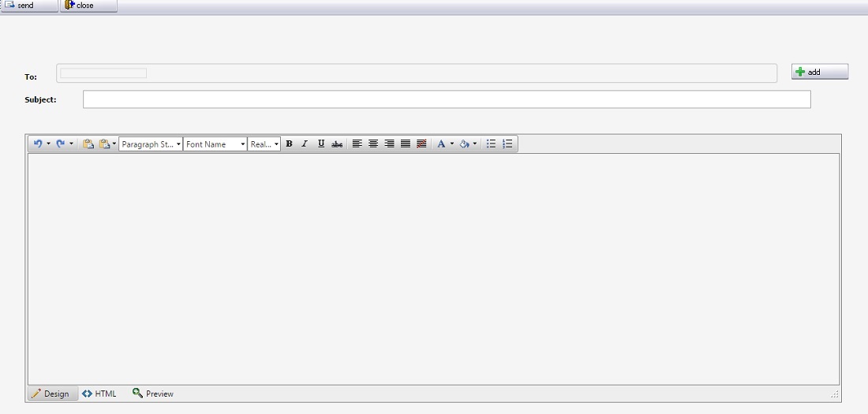Click inside the To recipients field
This screenshot has height=414, width=868.
[417, 73]
